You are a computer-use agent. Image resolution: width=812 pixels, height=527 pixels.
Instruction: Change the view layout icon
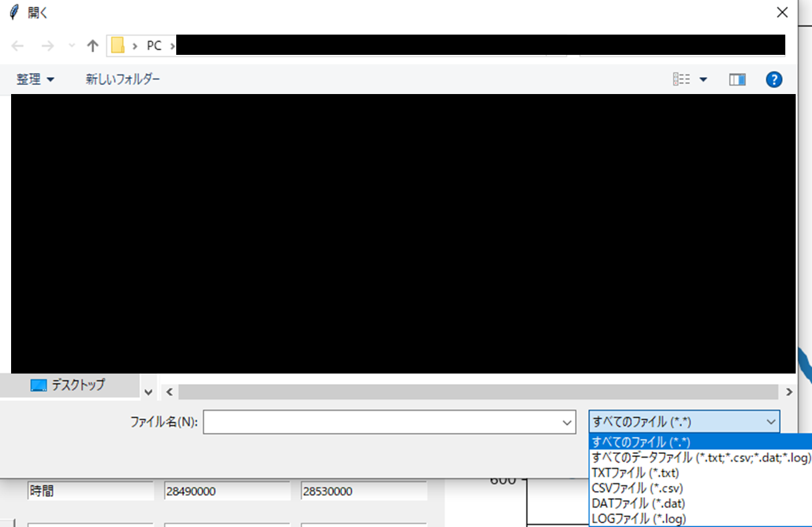point(681,79)
